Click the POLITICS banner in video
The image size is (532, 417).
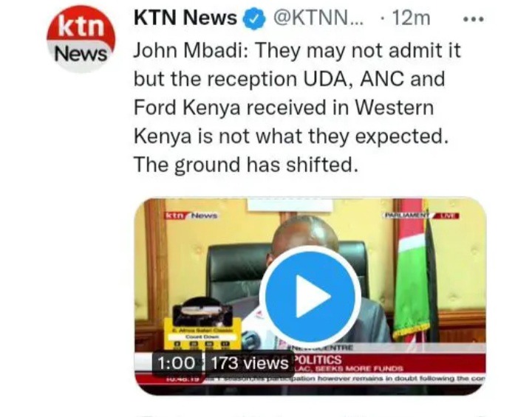point(318,359)
